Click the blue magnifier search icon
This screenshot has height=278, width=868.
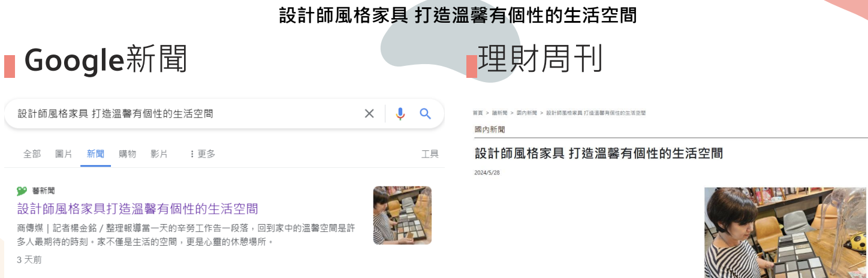click(x=426, y=114)
